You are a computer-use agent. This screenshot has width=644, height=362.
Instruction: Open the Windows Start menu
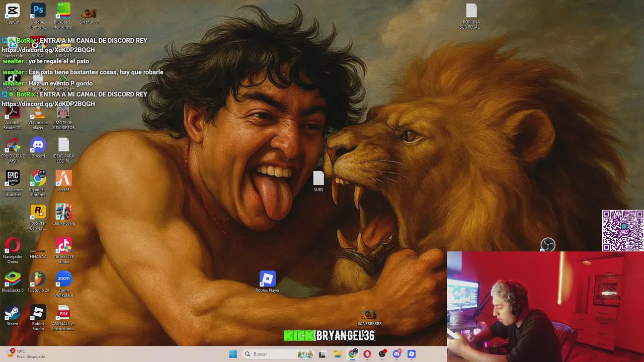point(233,354)
